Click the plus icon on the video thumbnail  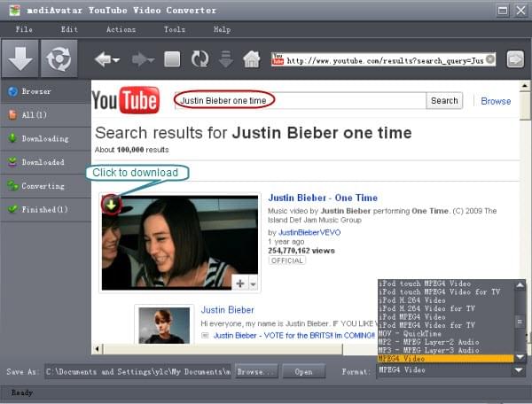(240, 284)
